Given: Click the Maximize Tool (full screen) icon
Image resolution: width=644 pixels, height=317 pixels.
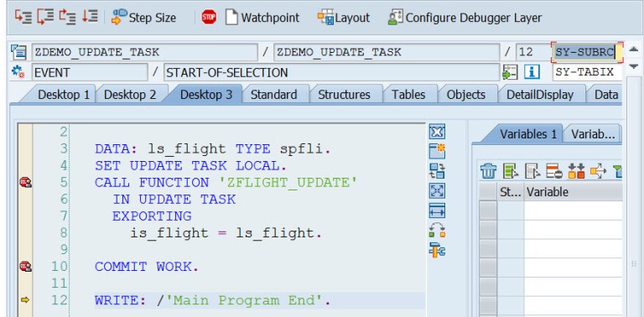Looking at the screenshot, I should [437, 190].
